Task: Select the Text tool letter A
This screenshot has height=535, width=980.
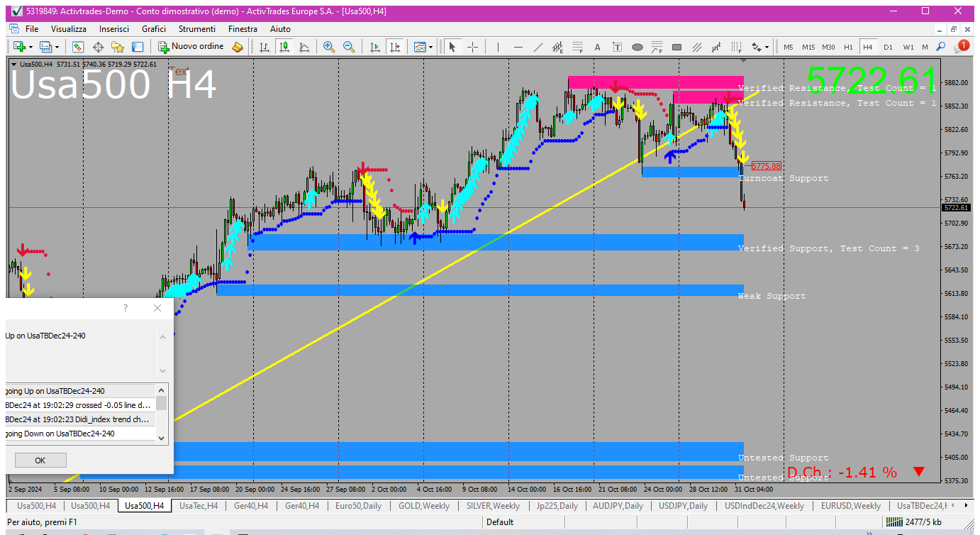Action: [597, 47]
